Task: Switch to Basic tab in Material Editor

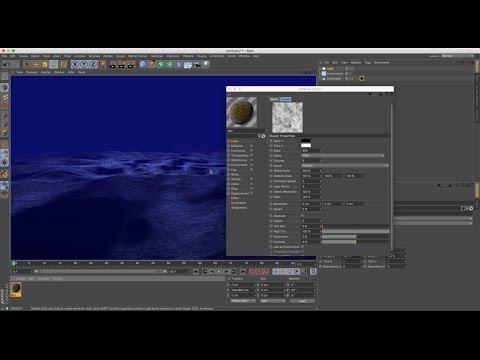Action: 274,99
